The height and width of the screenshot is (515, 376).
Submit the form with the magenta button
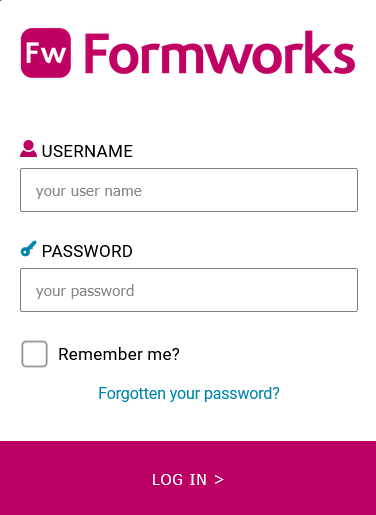188,478
